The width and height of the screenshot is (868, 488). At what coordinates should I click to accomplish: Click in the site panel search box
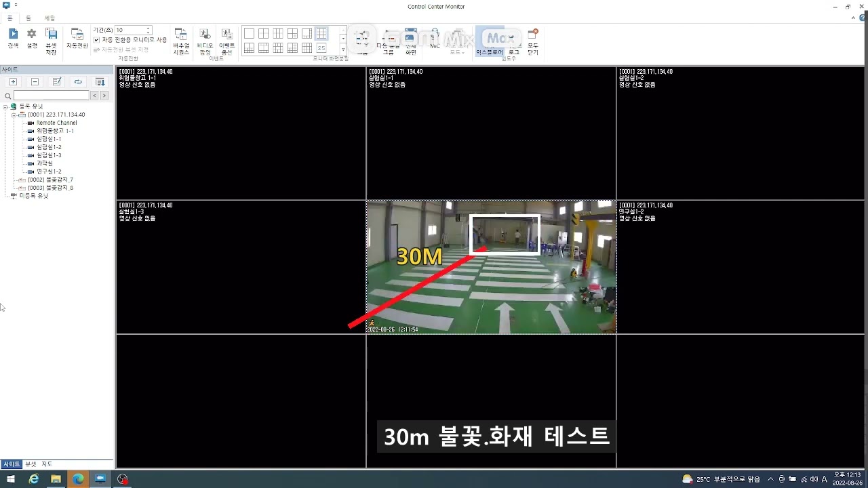(52, 96)
